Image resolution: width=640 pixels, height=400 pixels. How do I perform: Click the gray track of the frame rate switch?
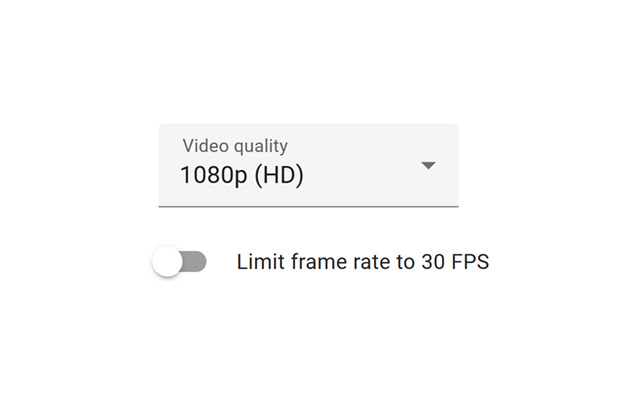point(196,262)
